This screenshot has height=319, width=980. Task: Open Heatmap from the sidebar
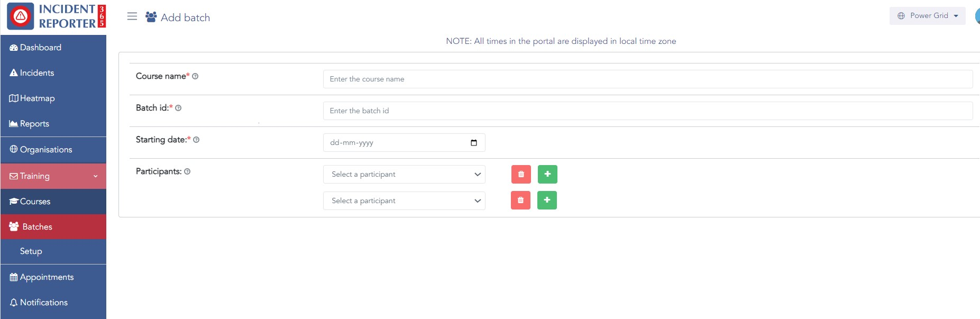[x=37, y=98]
